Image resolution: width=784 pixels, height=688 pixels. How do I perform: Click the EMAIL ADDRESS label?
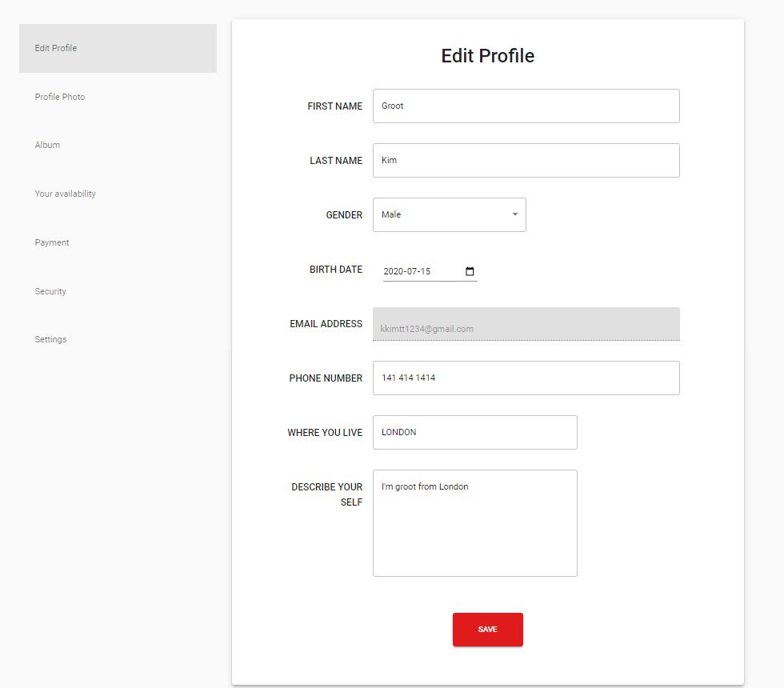326,324
